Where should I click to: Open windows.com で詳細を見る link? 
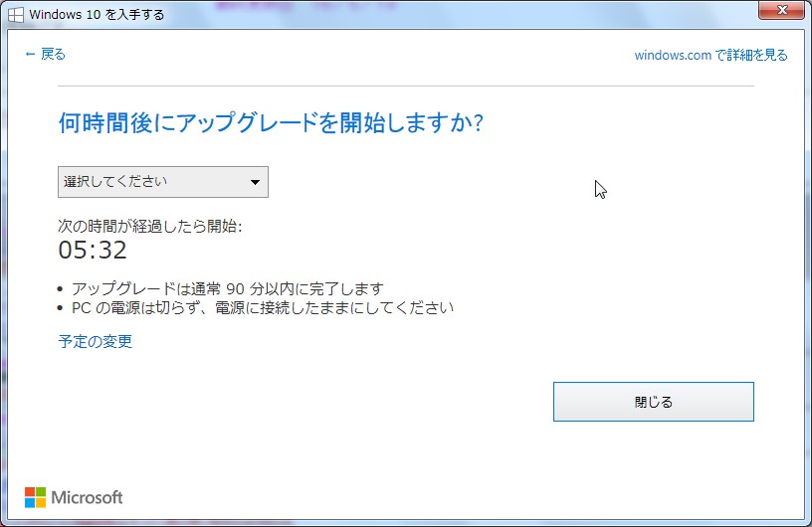(x=710, y=55)
